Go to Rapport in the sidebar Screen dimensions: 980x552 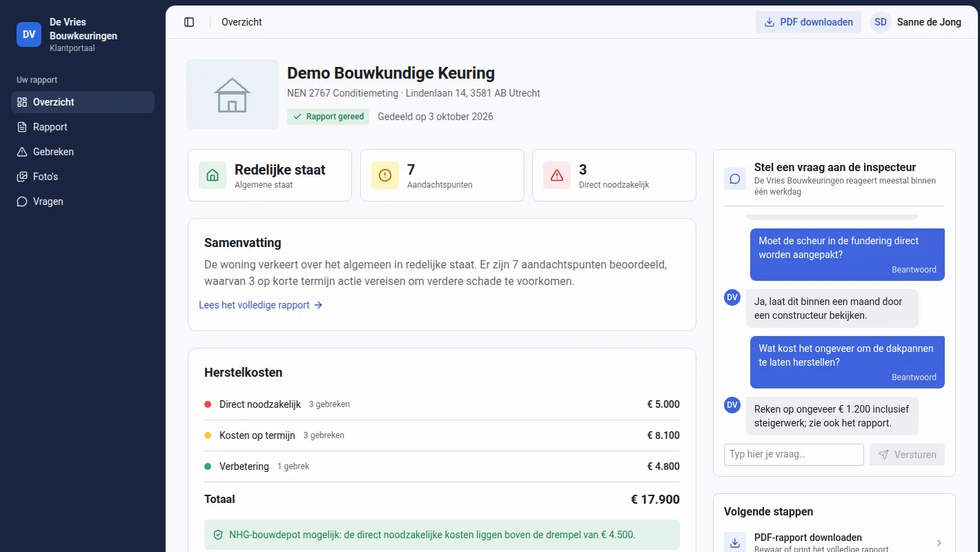pos(83,127)
